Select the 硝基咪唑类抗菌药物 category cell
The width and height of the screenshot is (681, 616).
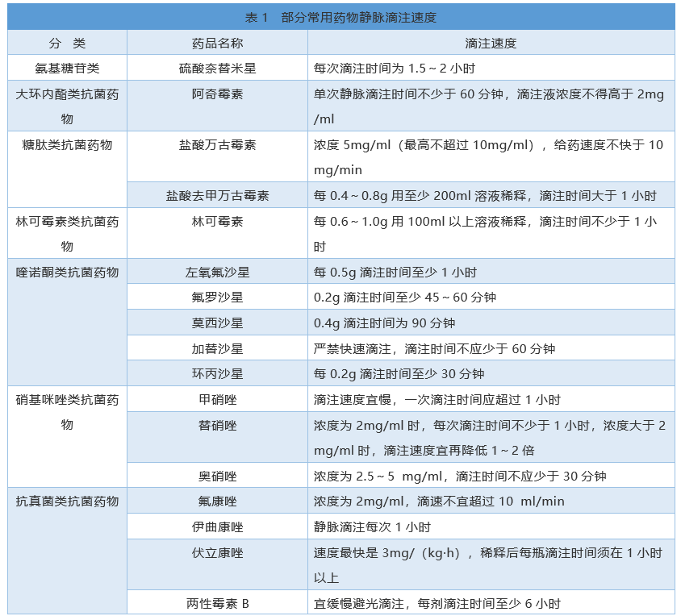coord(67,436)
